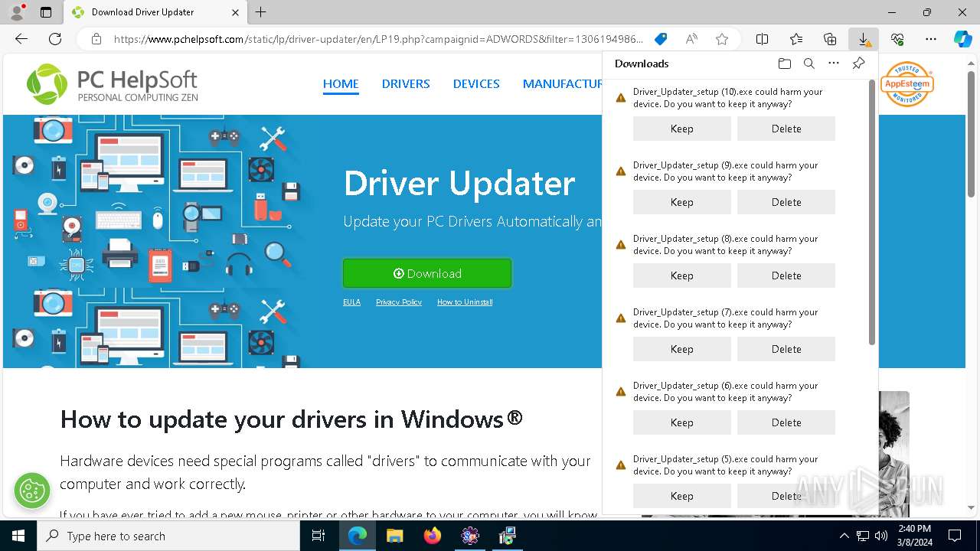Viewport: 980px width, 551px height.
Task: Open the notification center
Action: point(955,536)
